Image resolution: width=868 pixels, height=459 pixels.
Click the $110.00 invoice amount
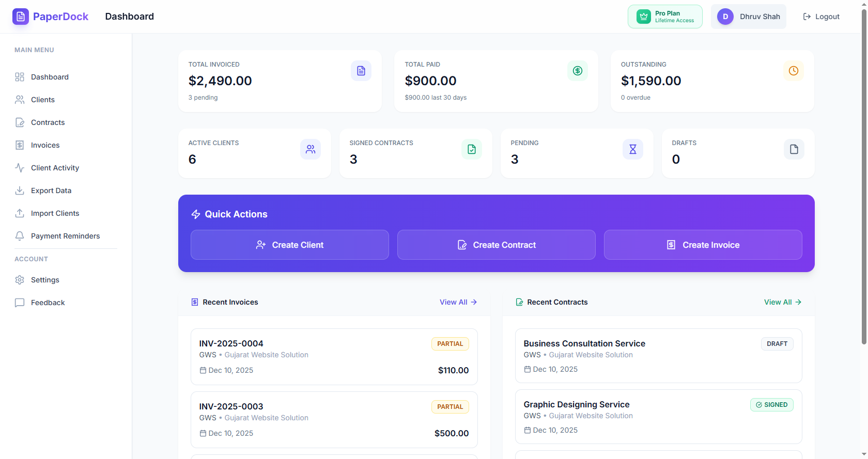point(454,370)
